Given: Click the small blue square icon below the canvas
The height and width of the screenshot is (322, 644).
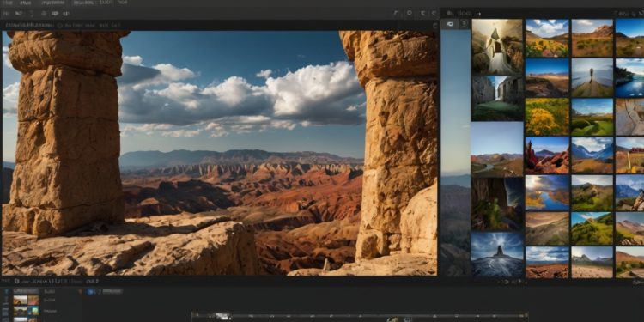Looking at the screenshot, I should [x=91, y=291].
